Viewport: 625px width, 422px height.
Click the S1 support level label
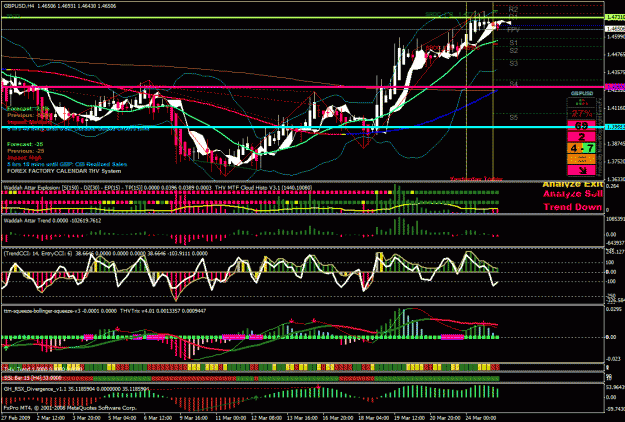(513, 42)
